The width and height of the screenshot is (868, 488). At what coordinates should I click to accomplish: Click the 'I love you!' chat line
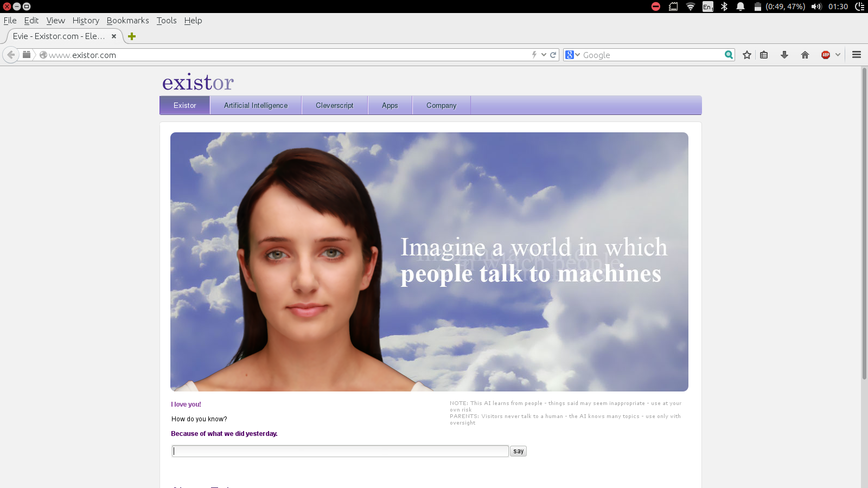pos(186,404)
